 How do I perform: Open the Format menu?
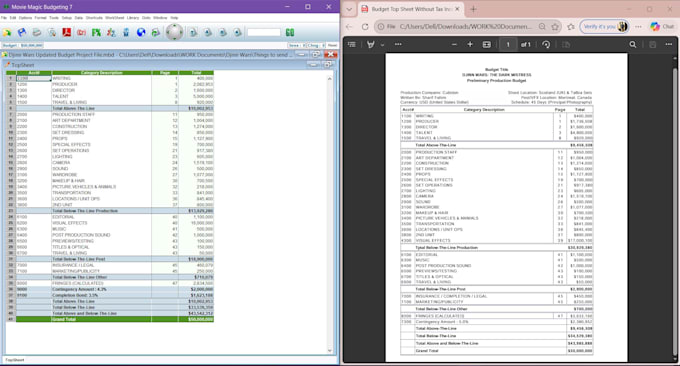pos(40,18)
